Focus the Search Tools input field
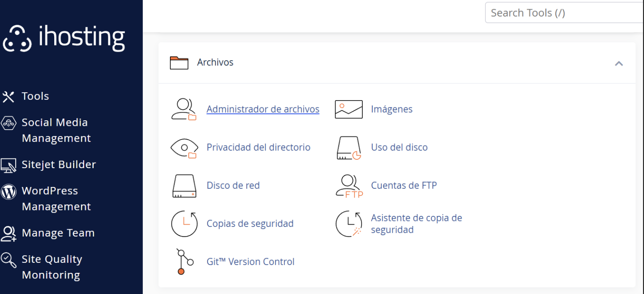 (564, 13)
